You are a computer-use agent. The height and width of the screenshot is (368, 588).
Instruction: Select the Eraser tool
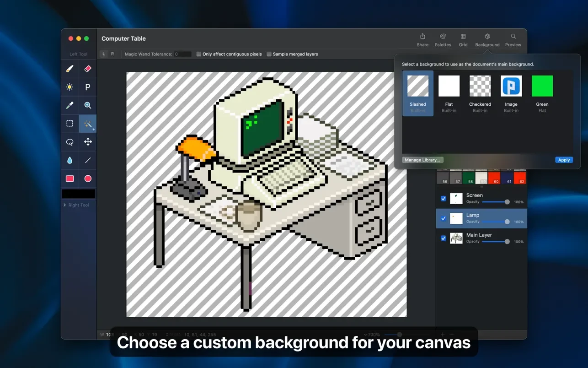[x=88, y=69]
